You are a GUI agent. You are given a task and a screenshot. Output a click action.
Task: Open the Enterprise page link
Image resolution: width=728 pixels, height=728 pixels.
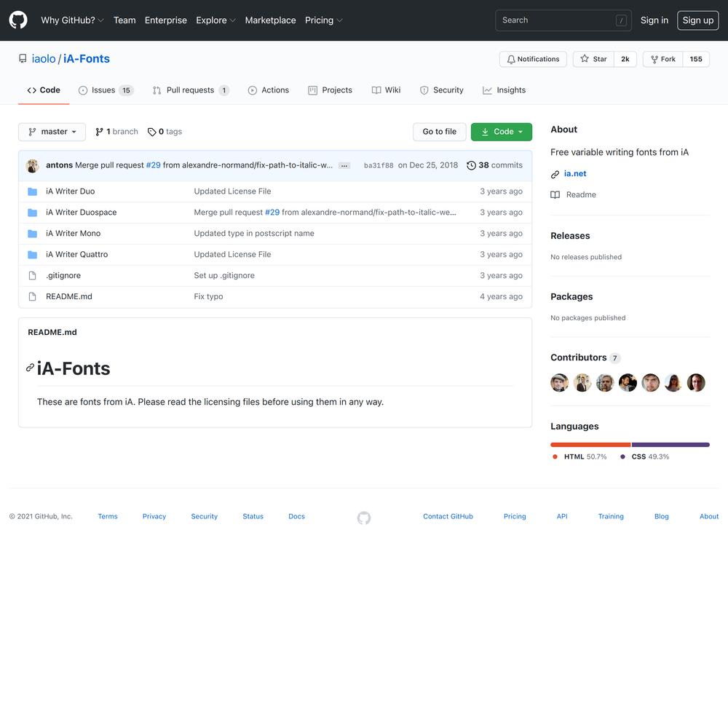[166, 20]
